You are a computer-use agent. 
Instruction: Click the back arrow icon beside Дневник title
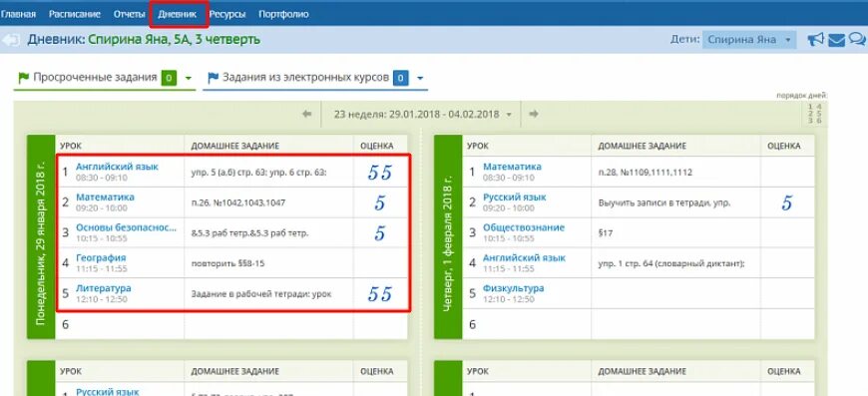[11, 40]
